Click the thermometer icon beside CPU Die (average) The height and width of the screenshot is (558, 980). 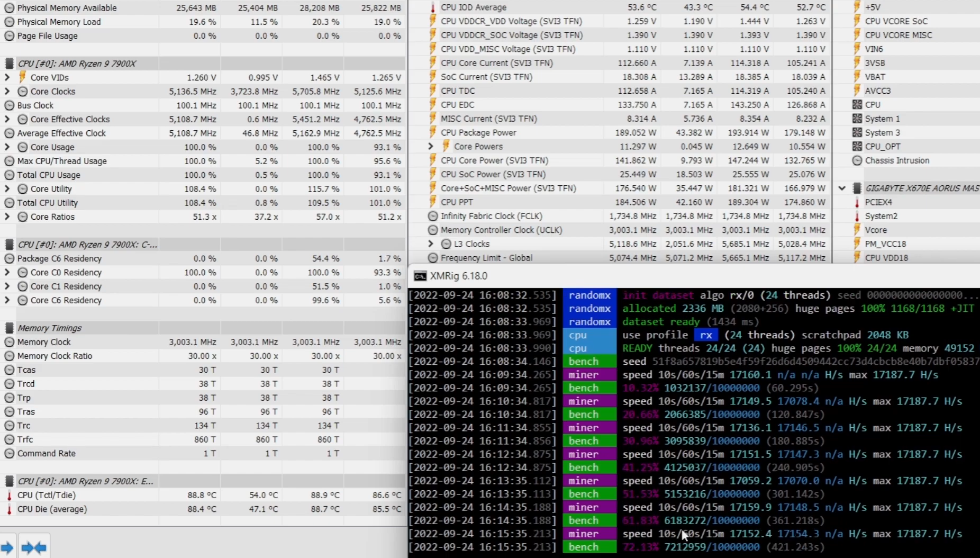pos(9,509)
